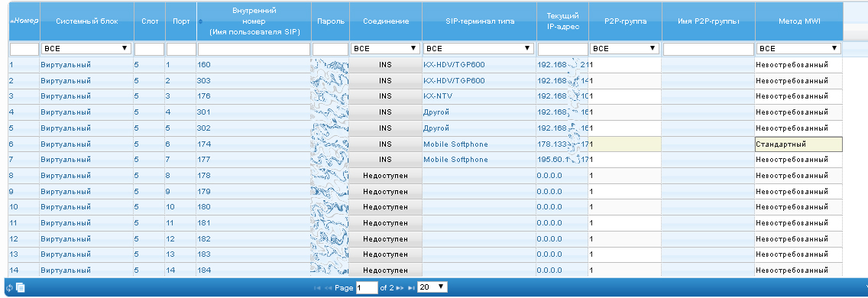Click INS connection button for extension 303

pyautogui.click(x=385, y=81)
